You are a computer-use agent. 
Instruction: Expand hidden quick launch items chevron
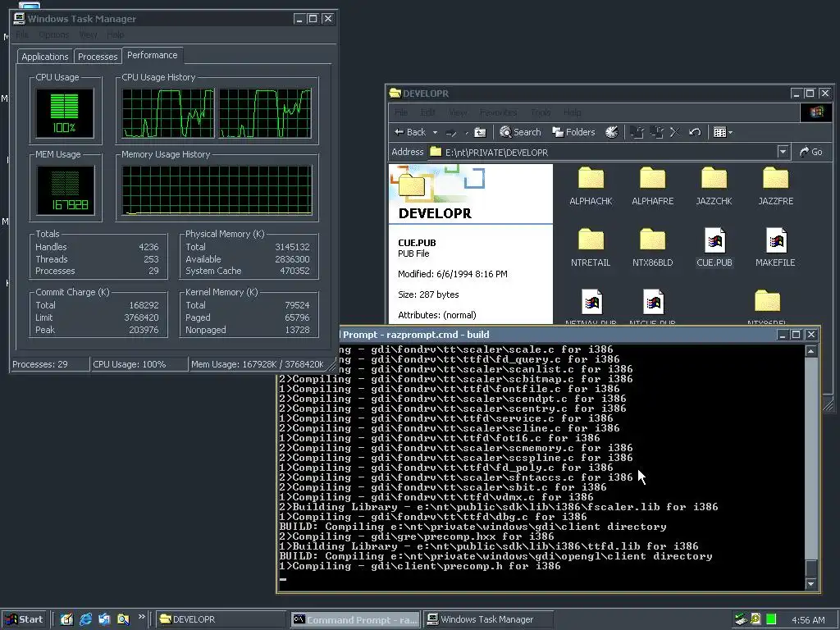(141, 617)
